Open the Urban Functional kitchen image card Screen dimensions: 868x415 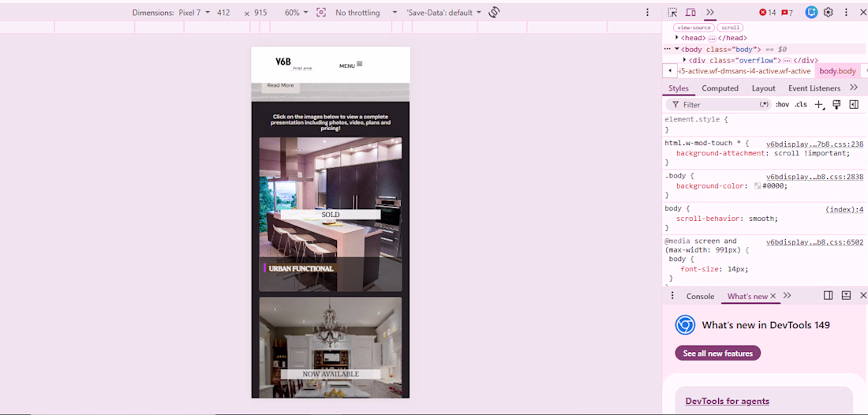(x=331, y=214)
